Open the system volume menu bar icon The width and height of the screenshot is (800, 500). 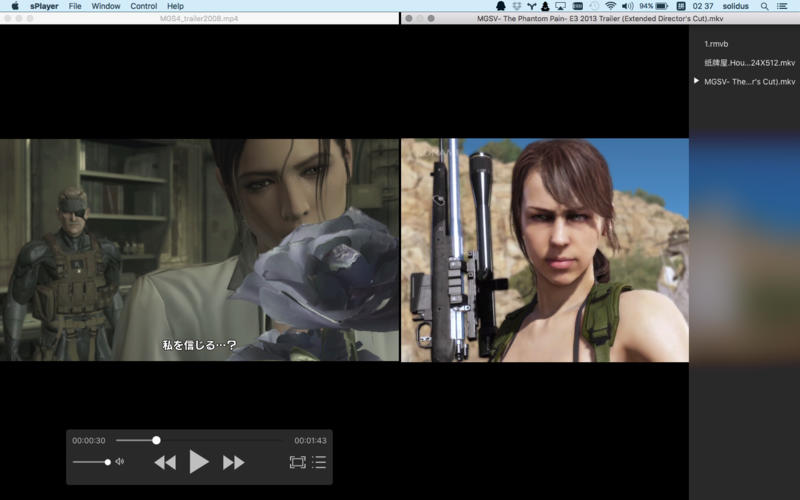[628, 6]
